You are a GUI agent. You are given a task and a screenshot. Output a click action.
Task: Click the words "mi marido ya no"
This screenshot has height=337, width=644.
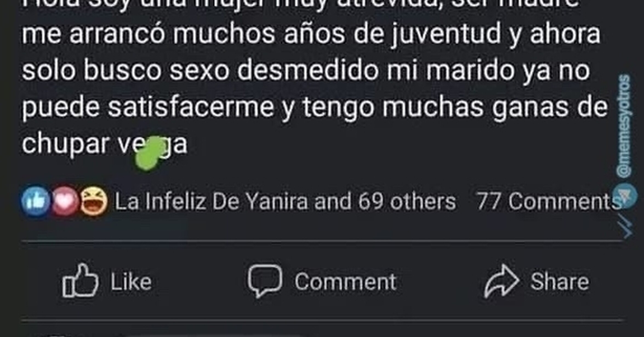(x=488, y=71)
